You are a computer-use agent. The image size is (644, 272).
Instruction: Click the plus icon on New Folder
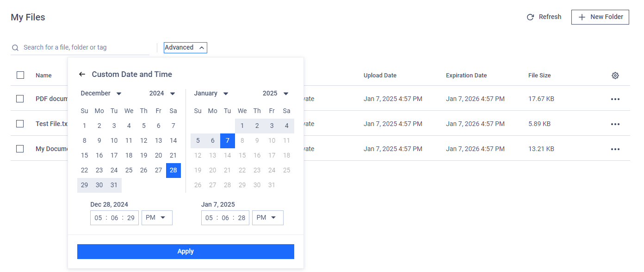pos(582,17)
